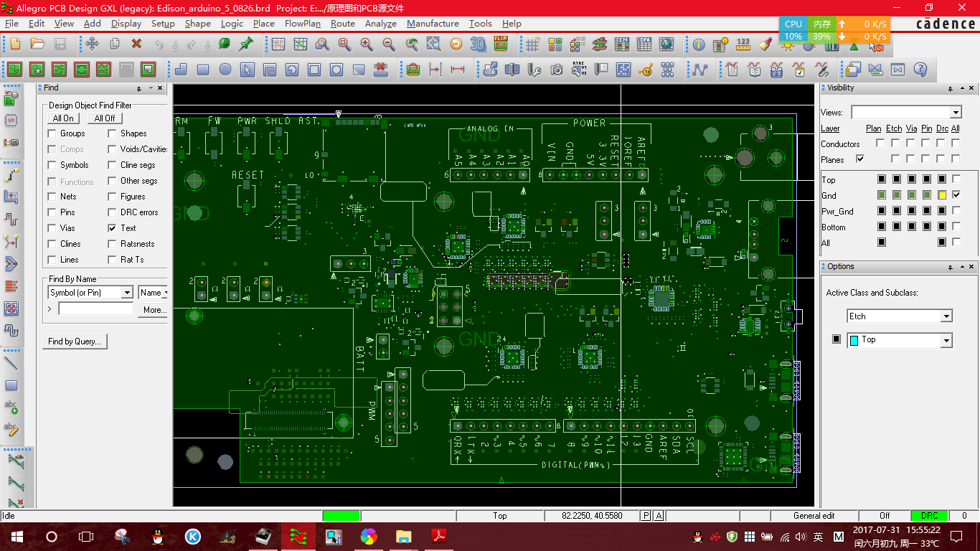Click the Add Text abc plus icon
Screen dimensions: 980x551
[x=11, y=407]
